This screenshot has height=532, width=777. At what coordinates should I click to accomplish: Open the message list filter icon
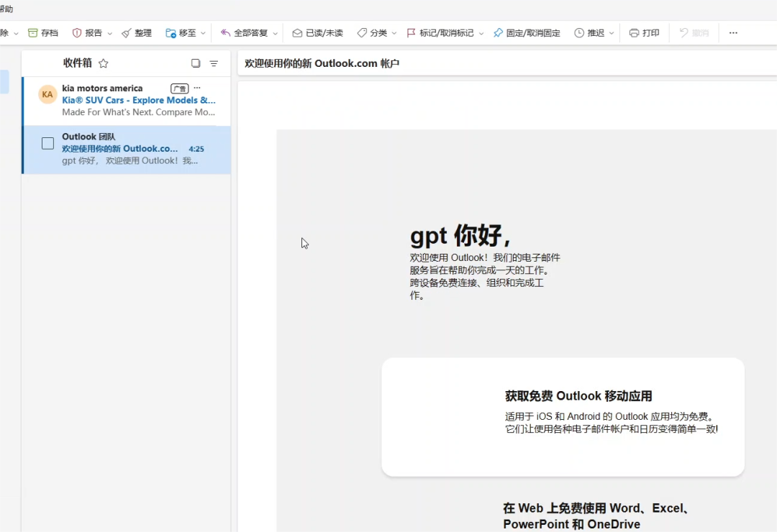tap(214, 63)
